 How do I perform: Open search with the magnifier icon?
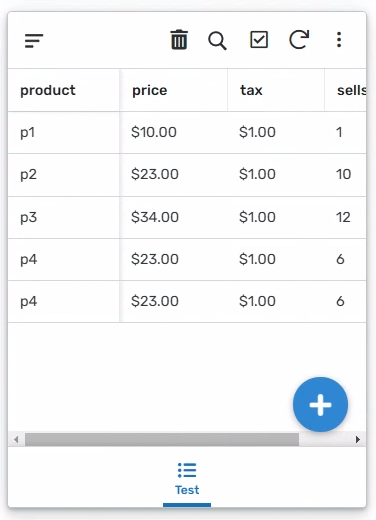pyautogui.click(x=217, y=41)
